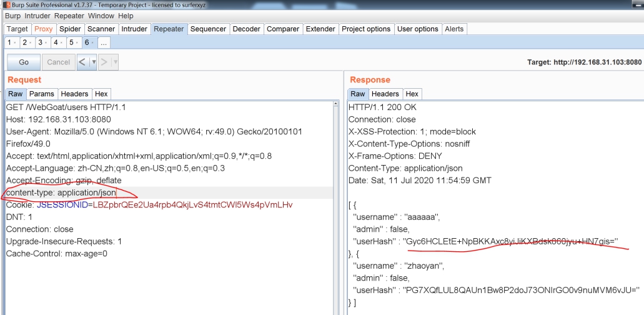Expand the forward history dropdown arrow

tap(116, 62)
